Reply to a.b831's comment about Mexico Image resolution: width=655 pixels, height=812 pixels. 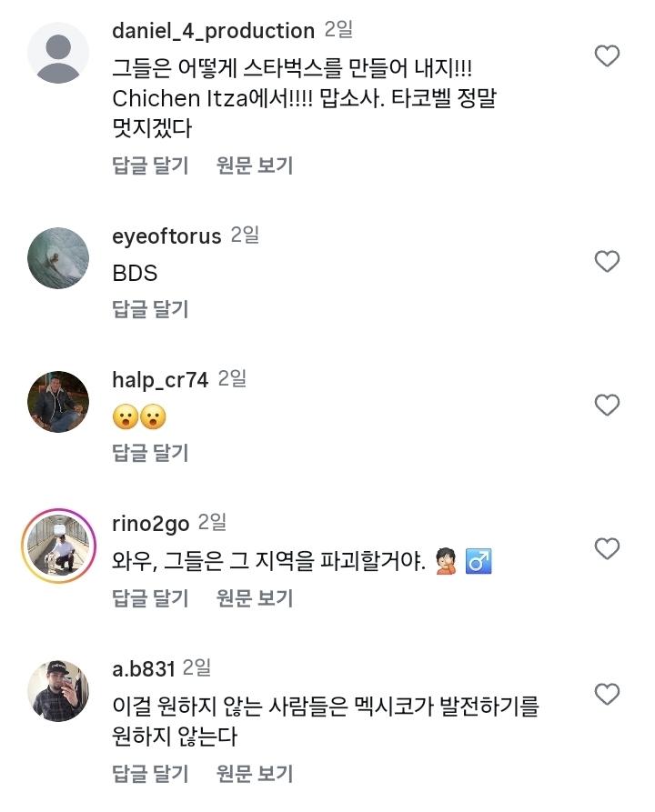[150, 773]
